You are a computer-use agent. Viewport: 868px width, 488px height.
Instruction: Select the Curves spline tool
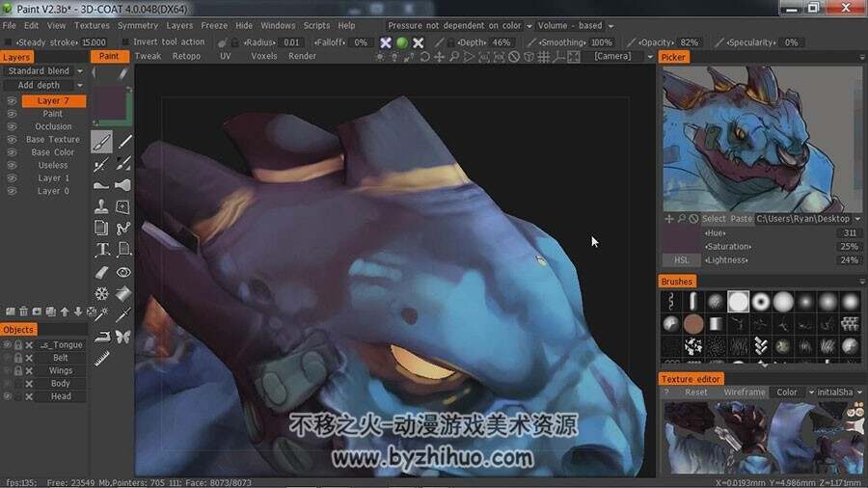123,228
